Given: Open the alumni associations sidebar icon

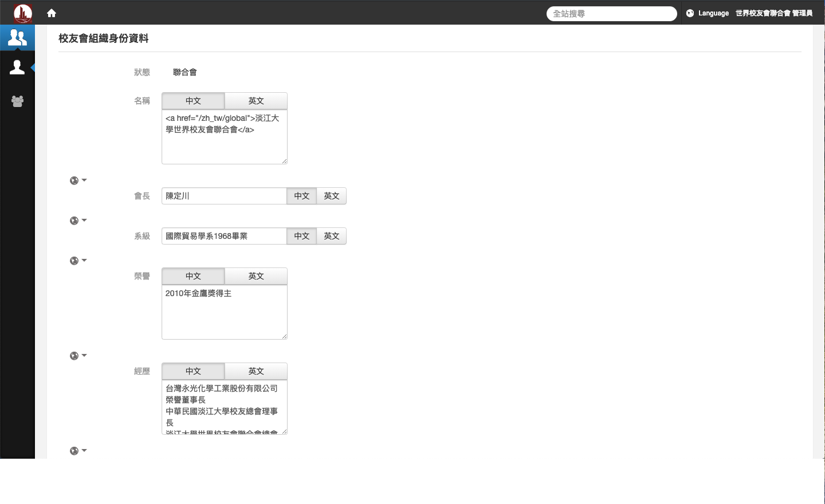Looking at the screenshot, I should (17, 38).
